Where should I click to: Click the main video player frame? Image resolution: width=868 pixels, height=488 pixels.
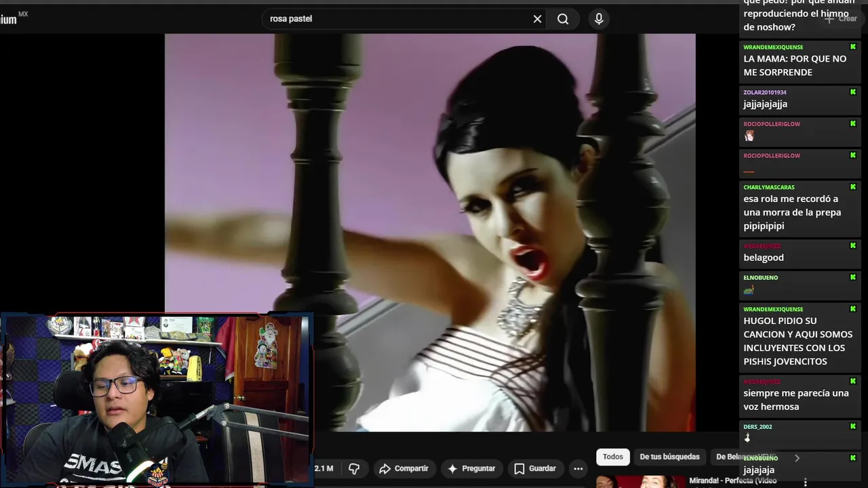coord(430,232)
